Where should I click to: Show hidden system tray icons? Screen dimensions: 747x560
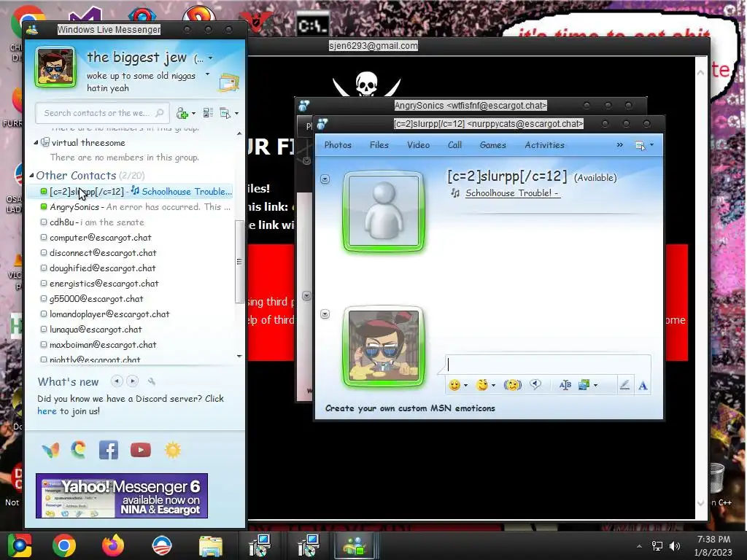pos(639,546)
